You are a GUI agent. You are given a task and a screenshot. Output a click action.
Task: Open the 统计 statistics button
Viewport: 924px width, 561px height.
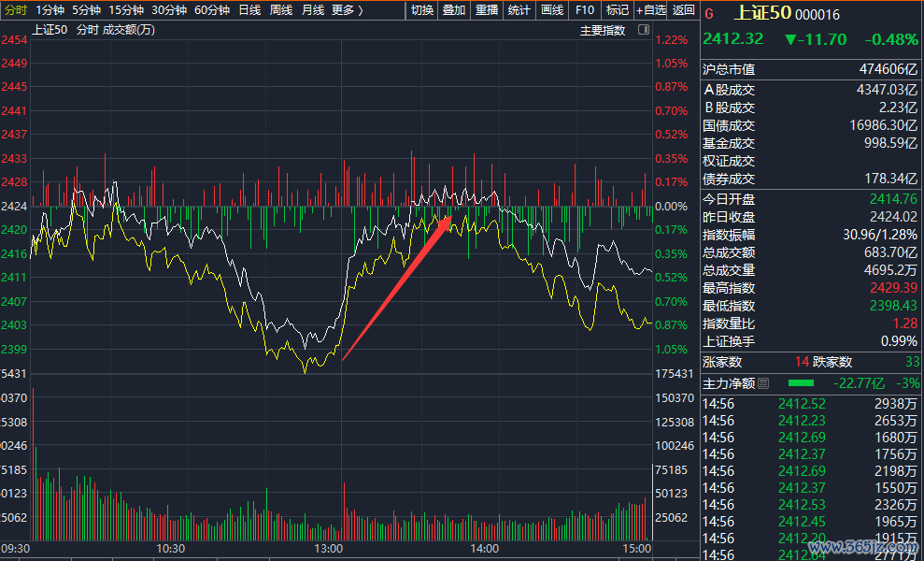pos(519,10)
